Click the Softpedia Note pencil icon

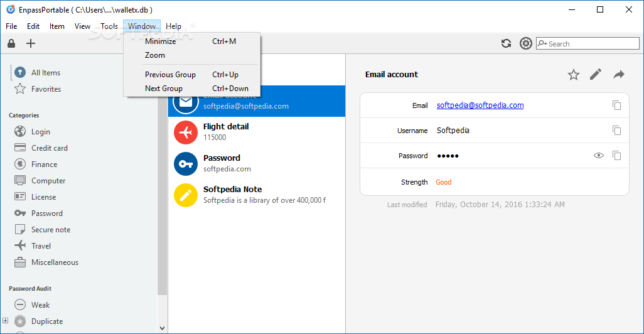coord(186,195)
